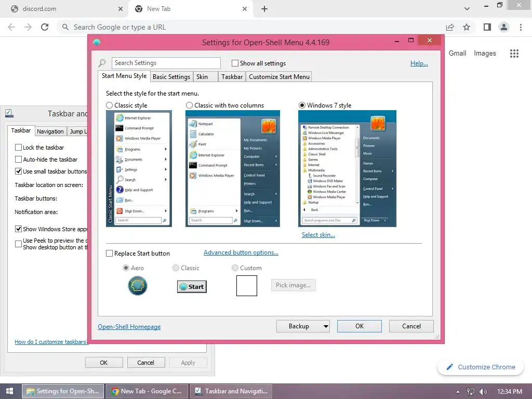Screen dimensions: 532x399
Task: Select Classic with two columns option
Action: coord(189,105)
